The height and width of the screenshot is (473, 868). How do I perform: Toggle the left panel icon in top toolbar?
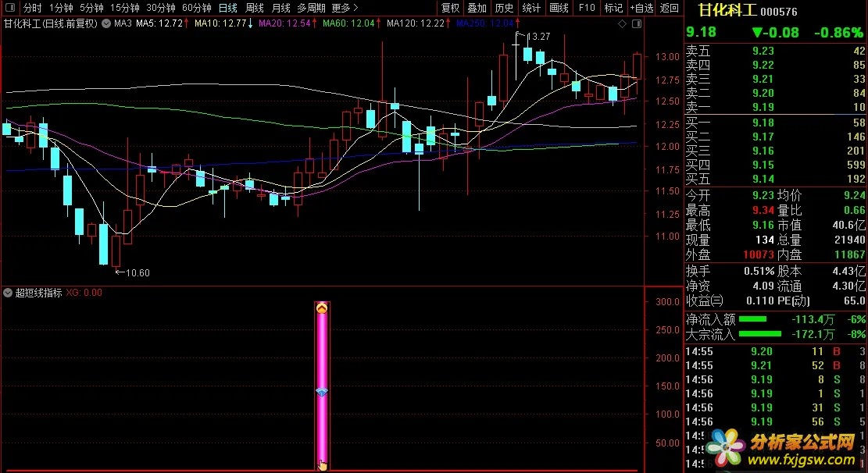(x=10, y=8)
